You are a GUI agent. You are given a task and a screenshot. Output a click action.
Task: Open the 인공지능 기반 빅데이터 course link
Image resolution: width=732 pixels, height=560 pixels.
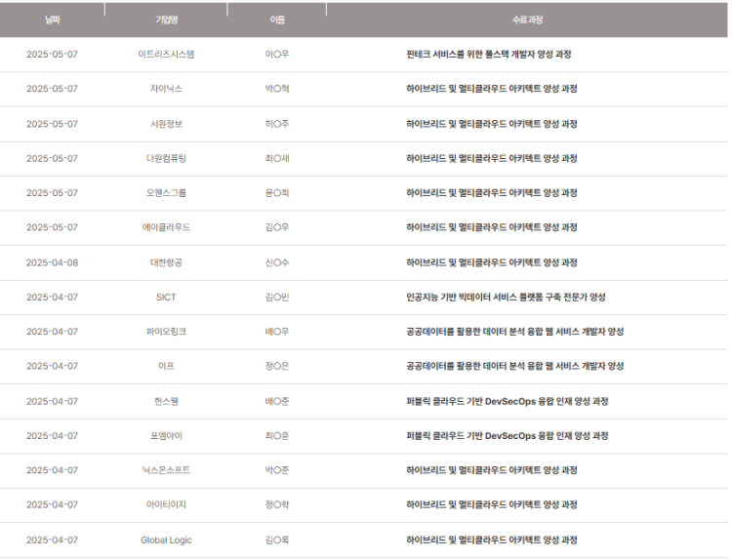click(506, 297)
